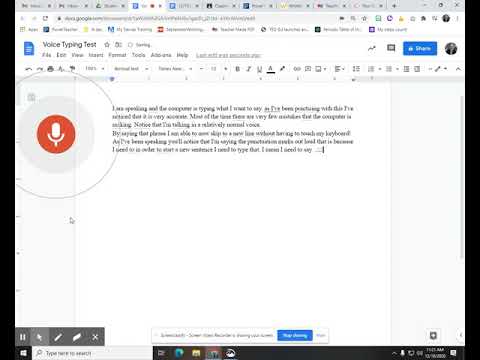Pause the screen recording
The image size is (480, 360).
(23, 337)
